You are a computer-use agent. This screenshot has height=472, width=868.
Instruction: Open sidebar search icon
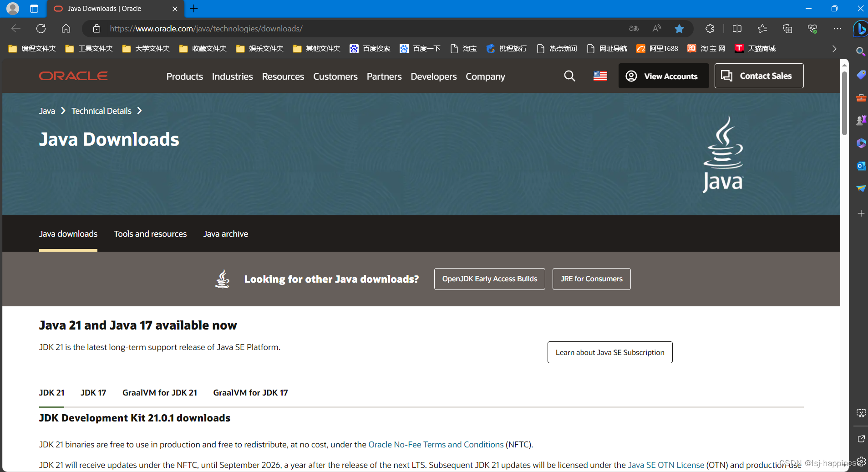pos(860,51)
